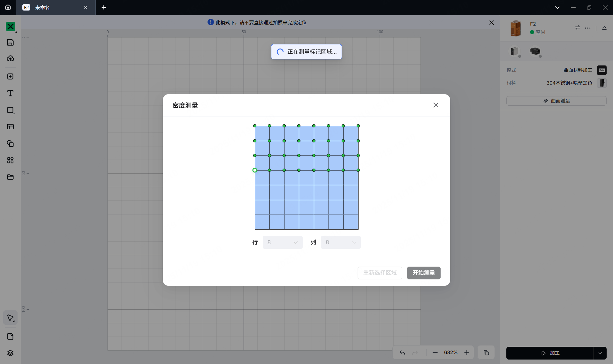Click the folder icon in sidebar
This screenshot has width=613, height=364.
pos(10,177)
